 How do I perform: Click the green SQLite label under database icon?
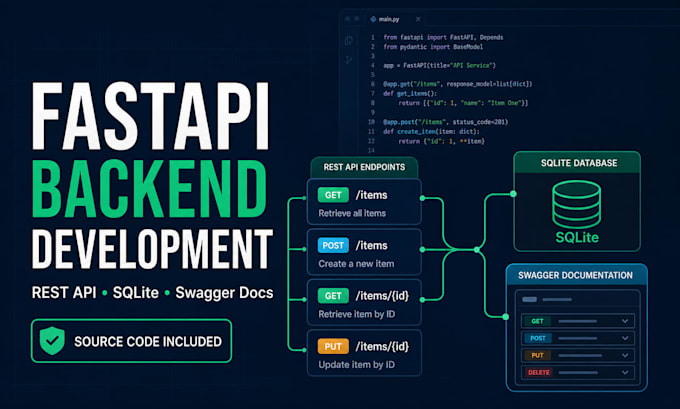(x=577, y=237)
